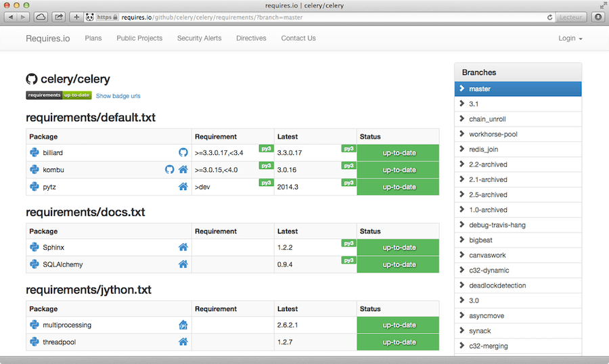Visit Sphinx homepage using home icon
The width and height of the screenshot is (609, 364).
[183, 247]
